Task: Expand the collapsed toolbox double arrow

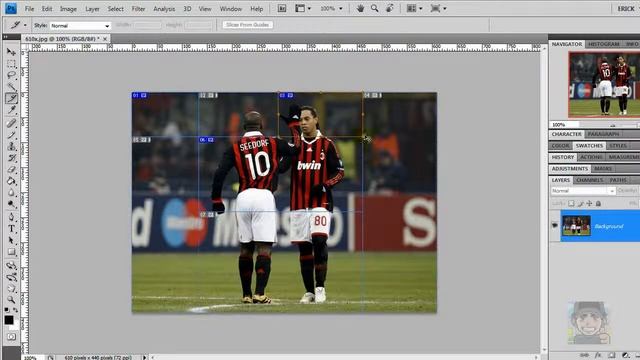Action: pyautogui.click(x=5, y=37)
